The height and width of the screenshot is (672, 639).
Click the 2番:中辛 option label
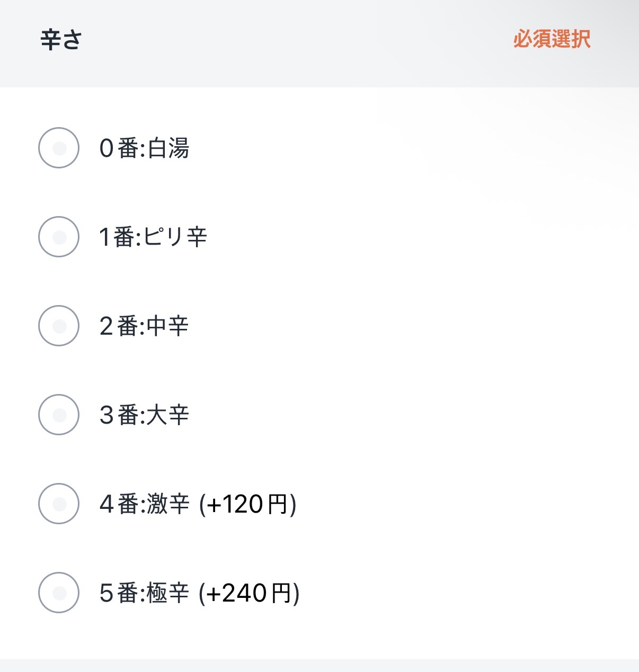[x=144, y=326]
